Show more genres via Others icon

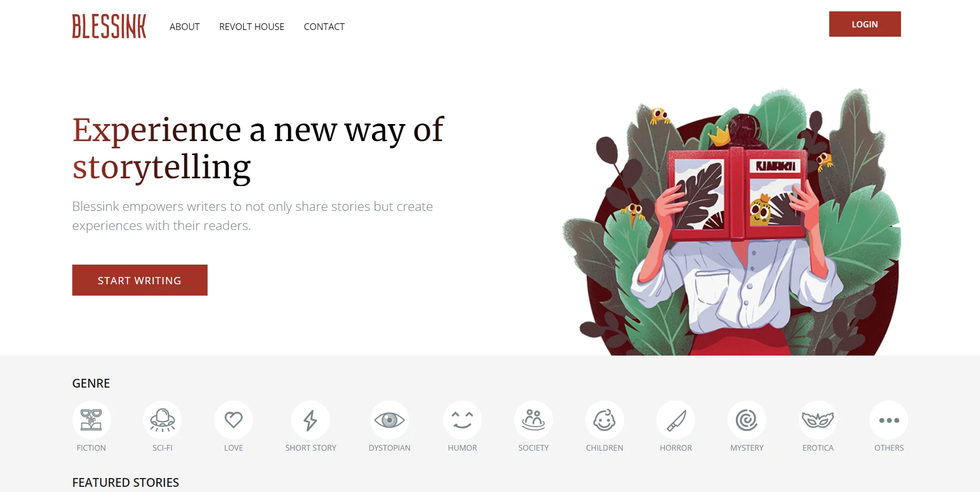tap(889, 420)
